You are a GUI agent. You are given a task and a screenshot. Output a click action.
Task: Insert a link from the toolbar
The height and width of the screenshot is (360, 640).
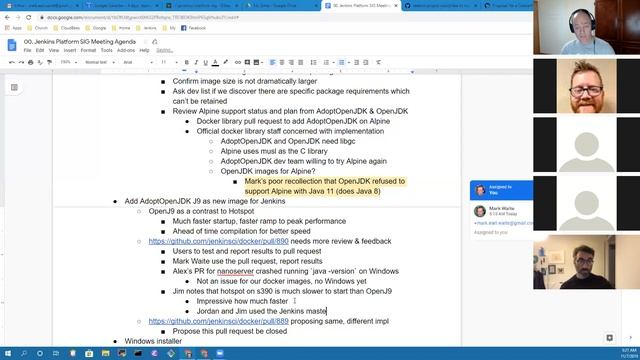coord(238,62)
